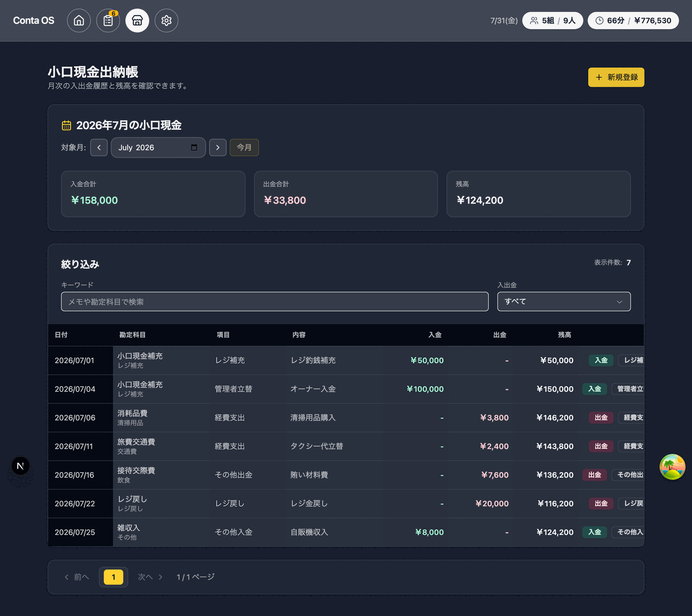692x616 pixels.
Task: Click the ¥3,800 withdrawal amount
Action: 494,418
